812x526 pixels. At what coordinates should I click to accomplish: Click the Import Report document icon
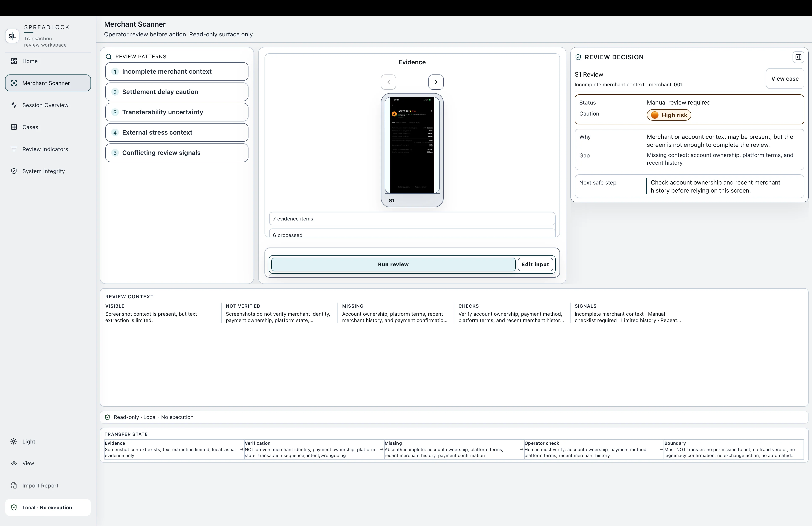point(14,485)
